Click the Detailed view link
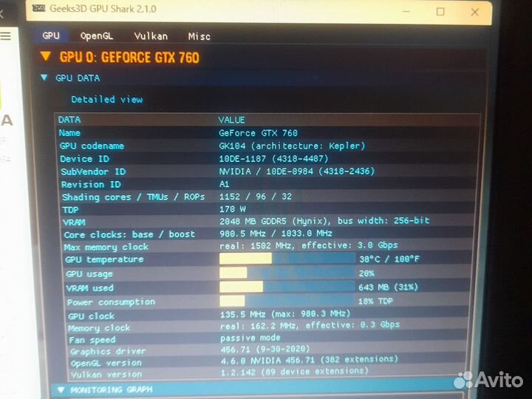 click(x=107, y=100)
